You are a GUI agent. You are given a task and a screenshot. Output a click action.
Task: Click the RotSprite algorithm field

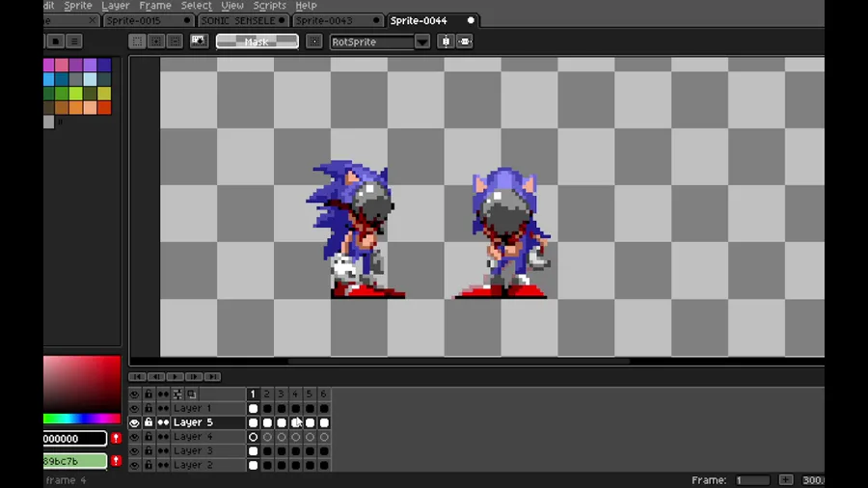click(x=372, y=41)
